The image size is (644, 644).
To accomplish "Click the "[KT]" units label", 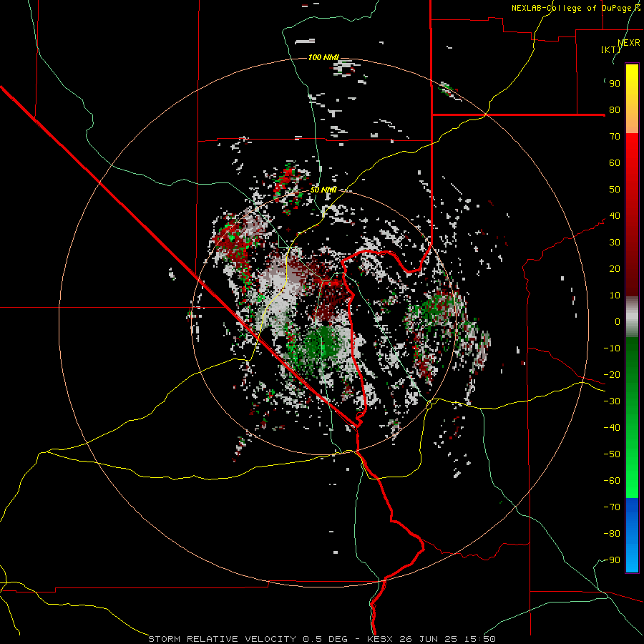I will 610,49.
